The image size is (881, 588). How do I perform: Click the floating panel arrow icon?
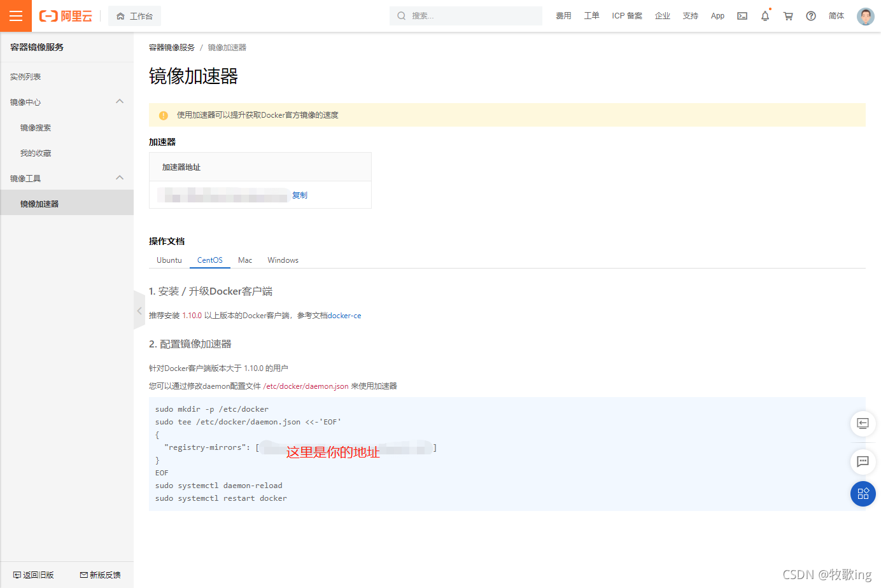[x=863, y=423]
